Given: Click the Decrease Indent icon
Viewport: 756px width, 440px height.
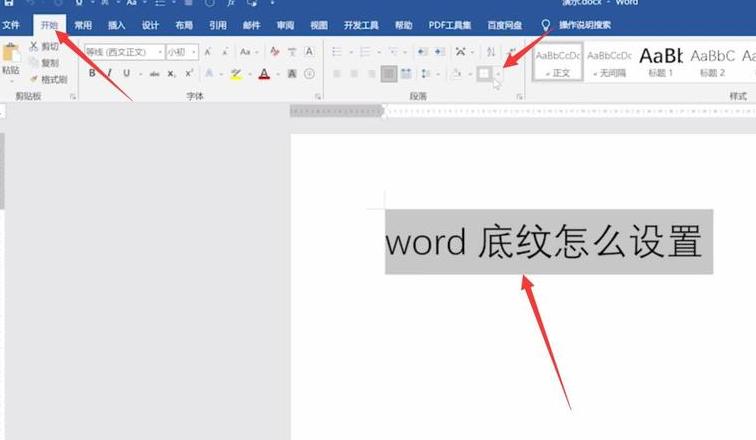Looking at the screenshot, I should coord(422,52).
